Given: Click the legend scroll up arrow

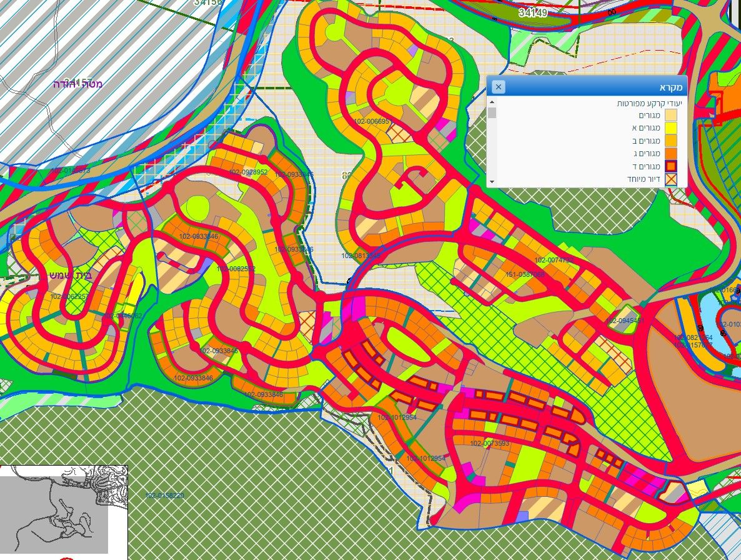Looking at the screenshot, I should tap(492, 102).
